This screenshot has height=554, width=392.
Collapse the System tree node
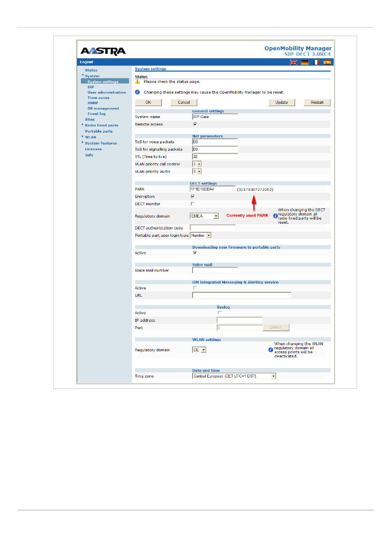83,76
